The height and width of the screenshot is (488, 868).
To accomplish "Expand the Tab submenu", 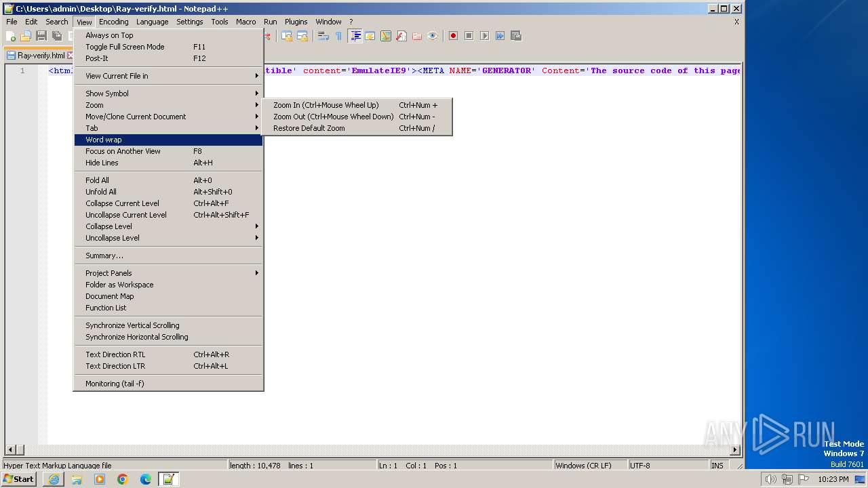I will (168, 128).
